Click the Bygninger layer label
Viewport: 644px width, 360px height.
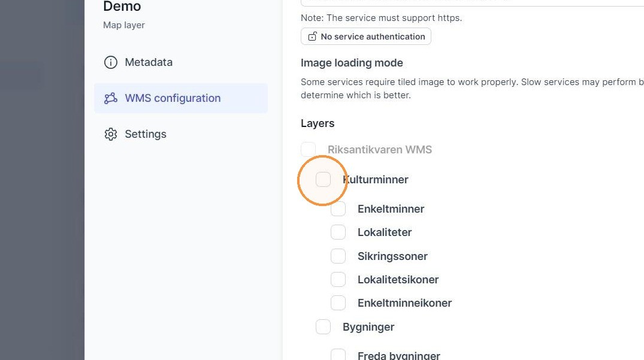(x=368, y=327)
